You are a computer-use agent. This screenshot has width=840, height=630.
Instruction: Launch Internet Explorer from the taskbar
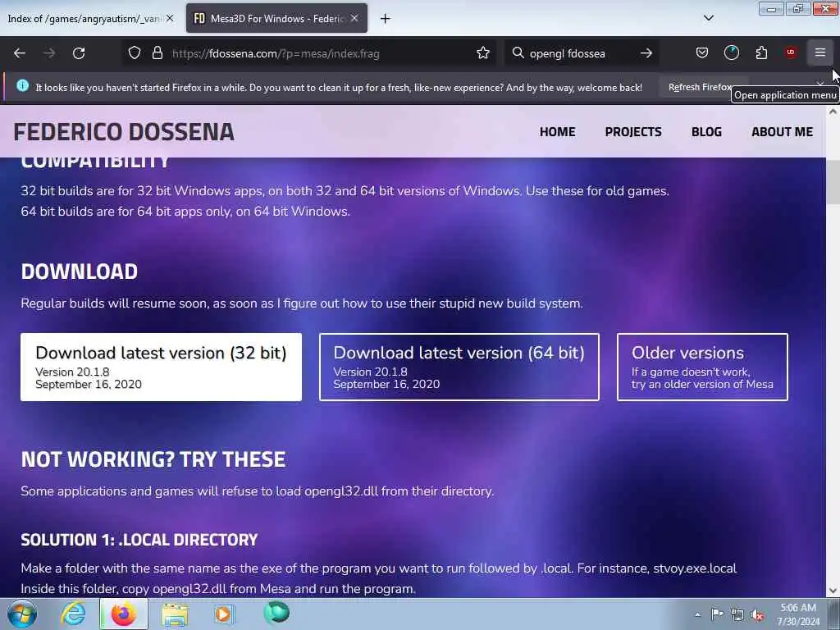click(73, 614)
